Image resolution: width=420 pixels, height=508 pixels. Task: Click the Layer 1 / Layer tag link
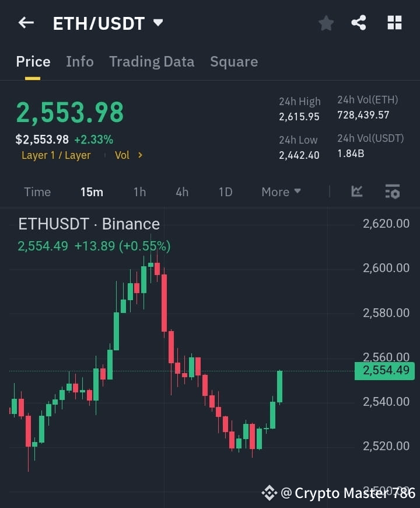point(56,155)
